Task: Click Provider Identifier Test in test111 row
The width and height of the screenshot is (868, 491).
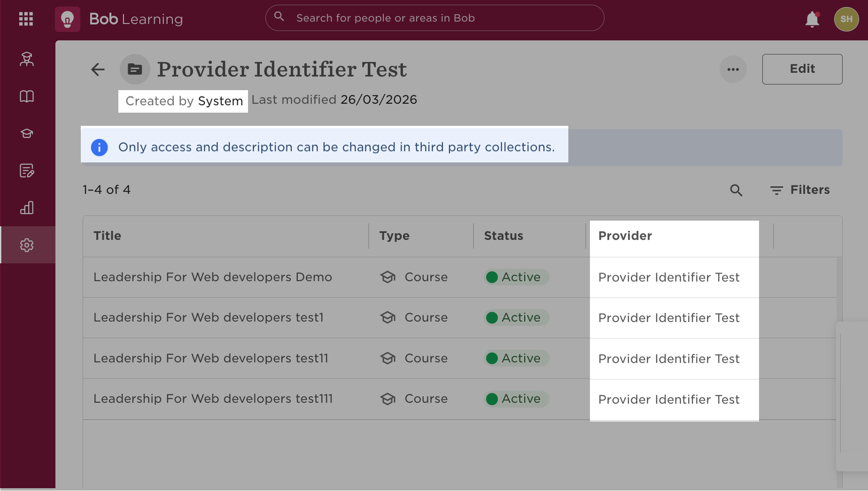Action: 669,399
